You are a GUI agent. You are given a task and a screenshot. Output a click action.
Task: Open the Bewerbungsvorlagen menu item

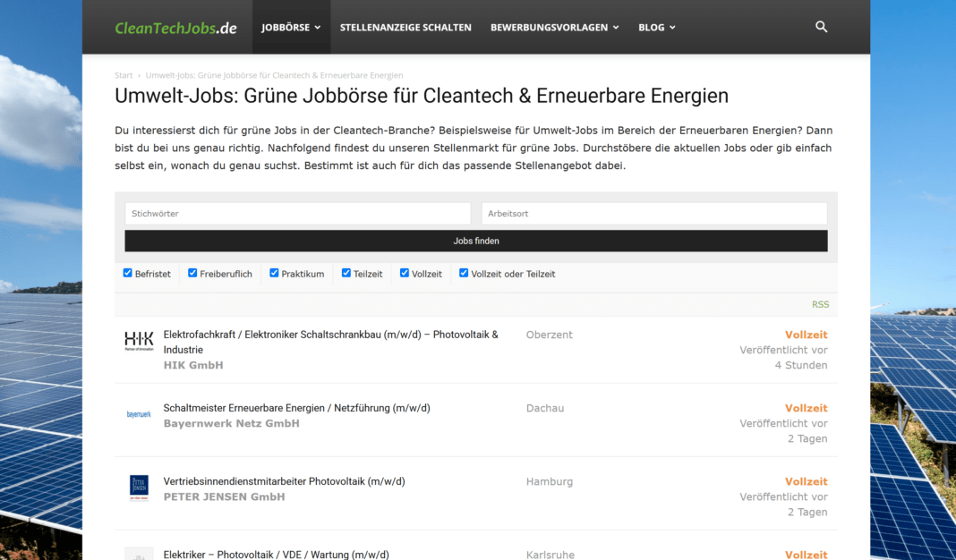[x=549, y=28]
